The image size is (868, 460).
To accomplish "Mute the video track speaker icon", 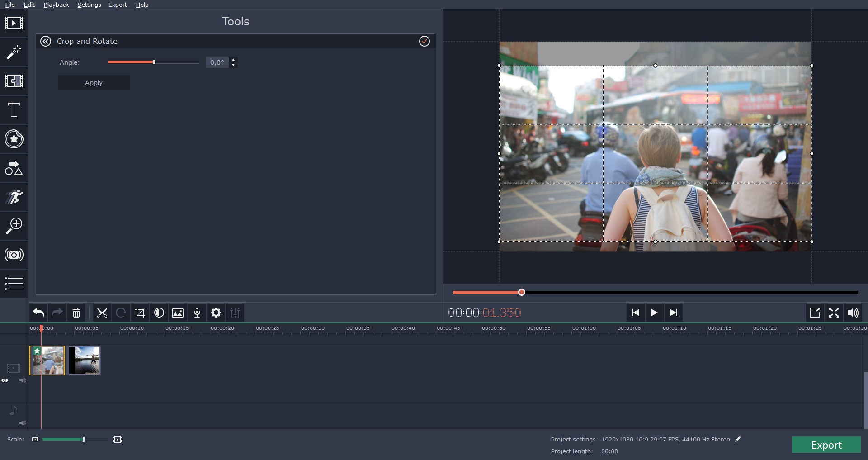I will [x=22, y=380].
